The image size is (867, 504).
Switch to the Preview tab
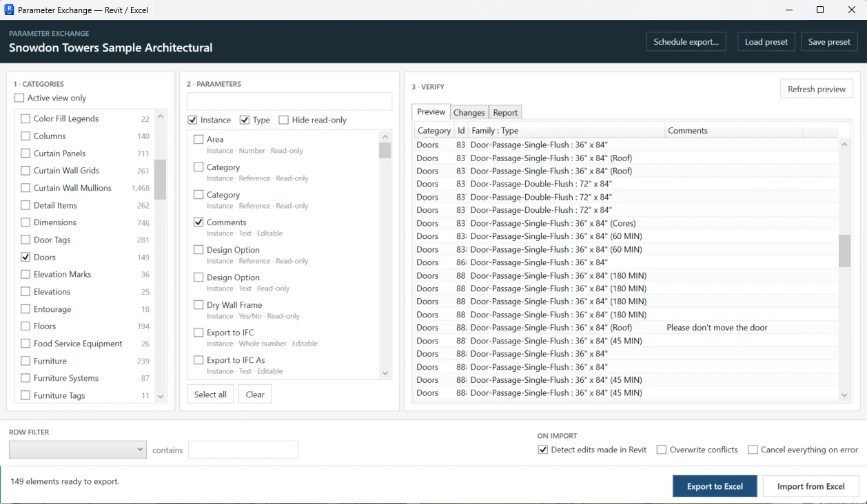click(x=431, y=112)
